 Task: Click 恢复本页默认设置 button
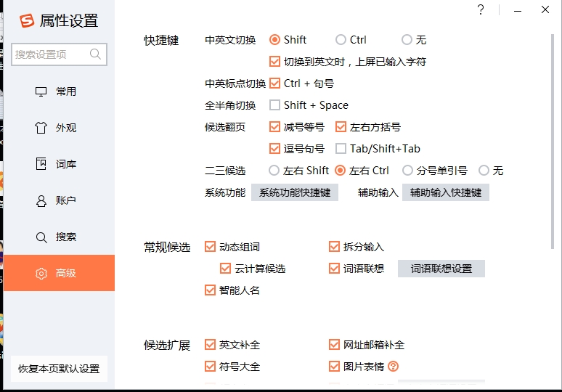pos(59,368)
